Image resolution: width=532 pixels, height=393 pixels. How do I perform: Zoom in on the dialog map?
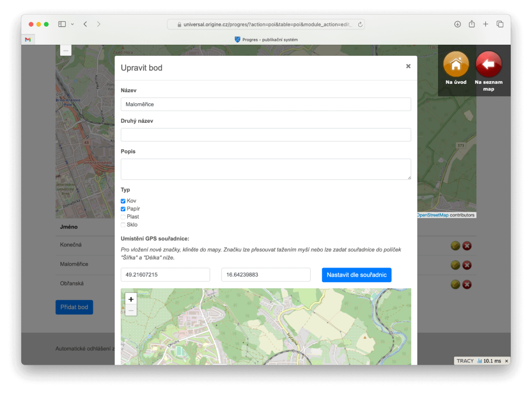[x=131, y=299]
